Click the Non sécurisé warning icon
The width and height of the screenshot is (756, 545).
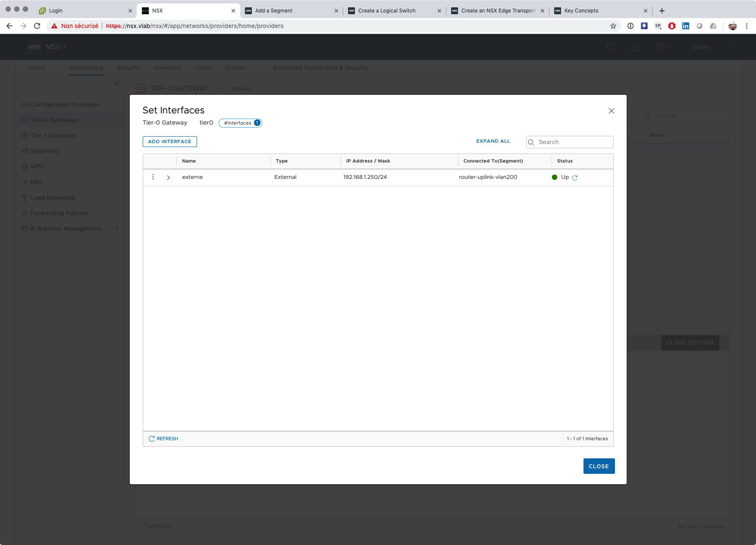pos(54,26)
